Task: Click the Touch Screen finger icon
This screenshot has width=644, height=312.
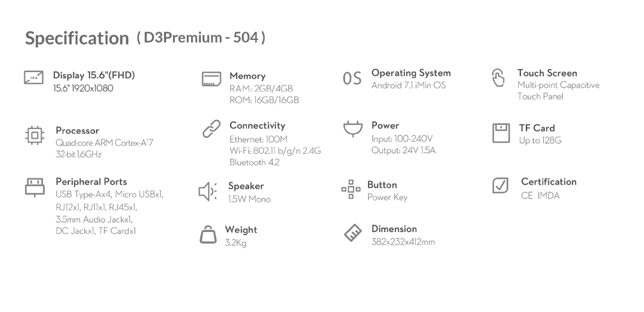Action: coord(498,78)
